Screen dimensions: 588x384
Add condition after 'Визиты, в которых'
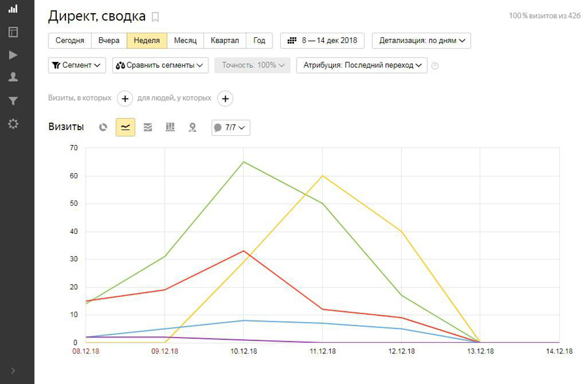(125, 99)
